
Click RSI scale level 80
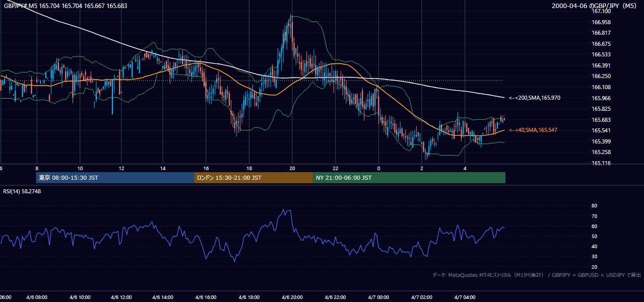pyautogui.click(x=594, y=206)
